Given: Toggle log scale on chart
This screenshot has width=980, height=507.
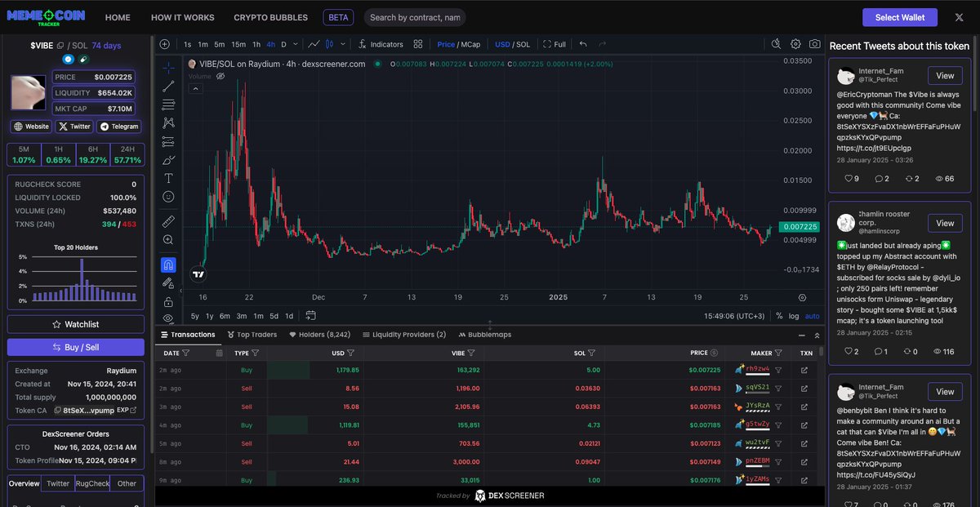Looking at the screenshot, I should [x=794, y=316].
